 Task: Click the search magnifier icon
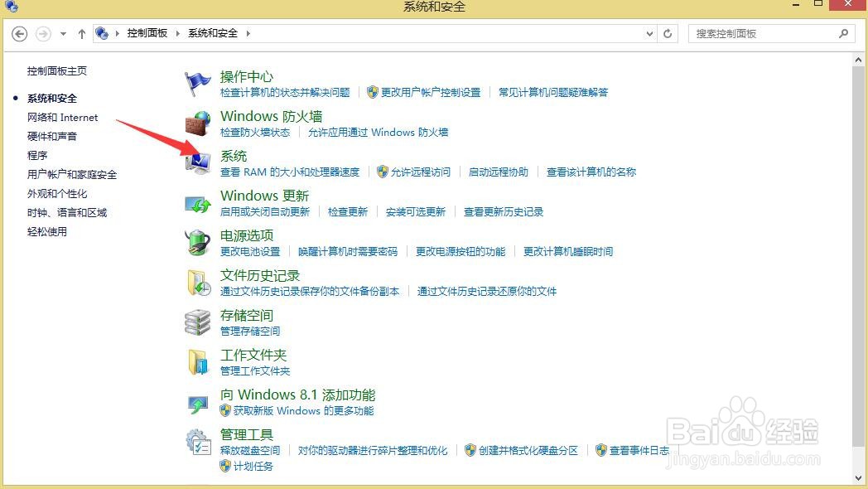[x=843, y=34]
